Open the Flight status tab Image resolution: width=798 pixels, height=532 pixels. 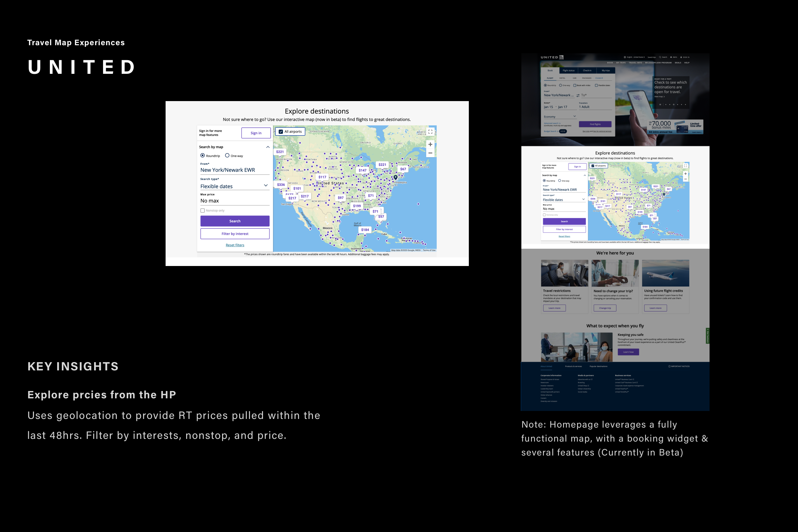point(569,70)
